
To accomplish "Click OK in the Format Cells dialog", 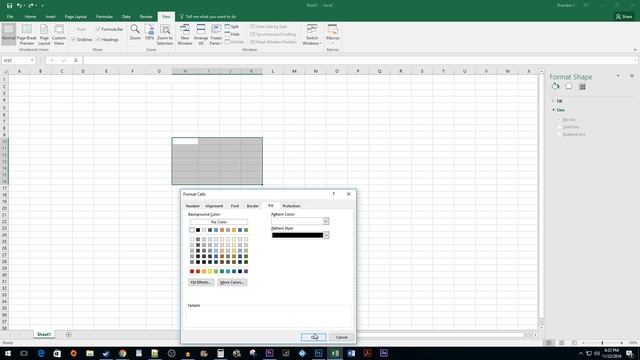I will coord(313,337).
